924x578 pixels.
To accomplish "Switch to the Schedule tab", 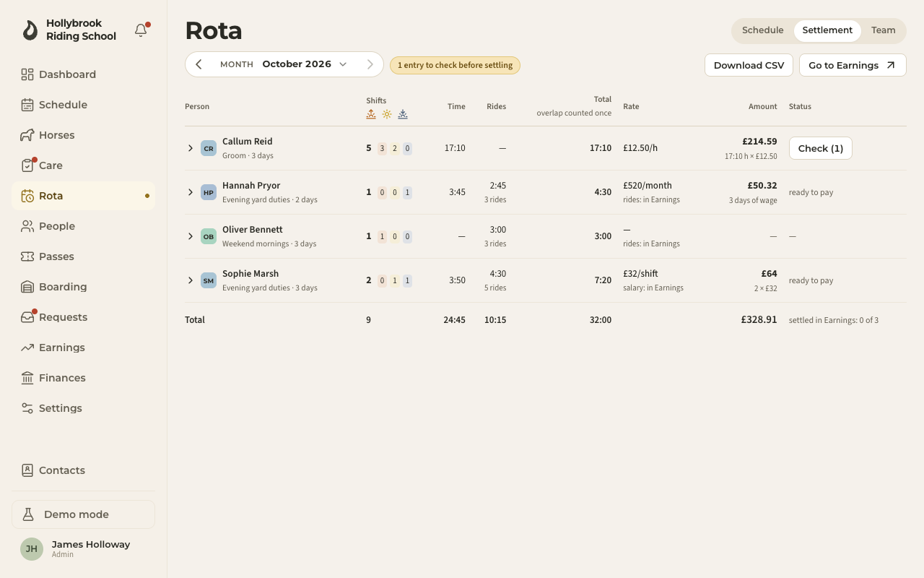I will [763, 30].
